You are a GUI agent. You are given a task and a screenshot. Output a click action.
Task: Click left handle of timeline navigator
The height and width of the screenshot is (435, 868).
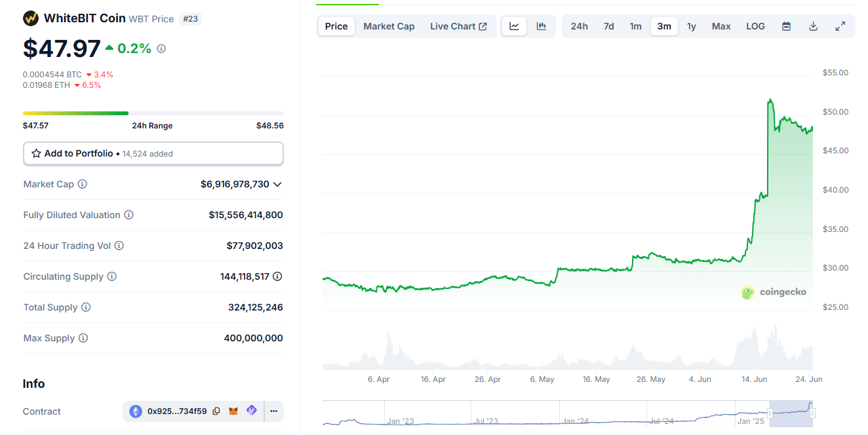pyautogui.click(x=770, y=413)
